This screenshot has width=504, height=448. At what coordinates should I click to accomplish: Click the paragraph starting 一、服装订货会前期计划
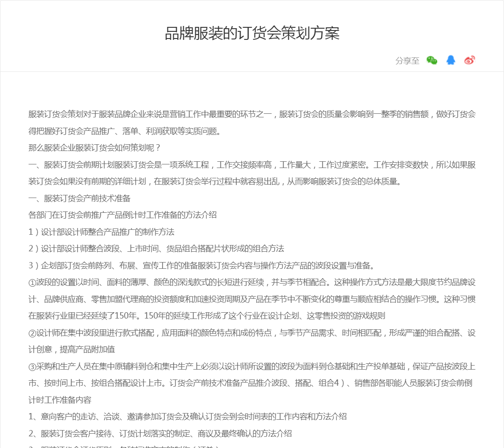pos(252,173)
